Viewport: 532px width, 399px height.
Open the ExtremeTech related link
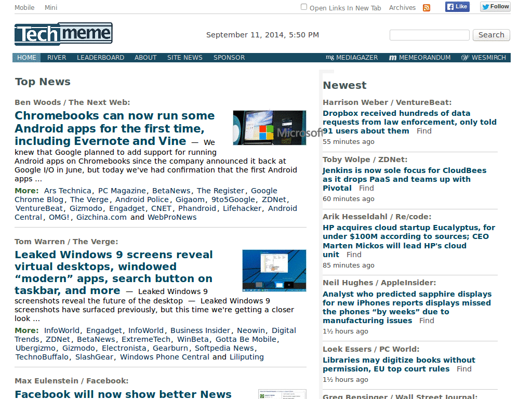tap(146, 339)
